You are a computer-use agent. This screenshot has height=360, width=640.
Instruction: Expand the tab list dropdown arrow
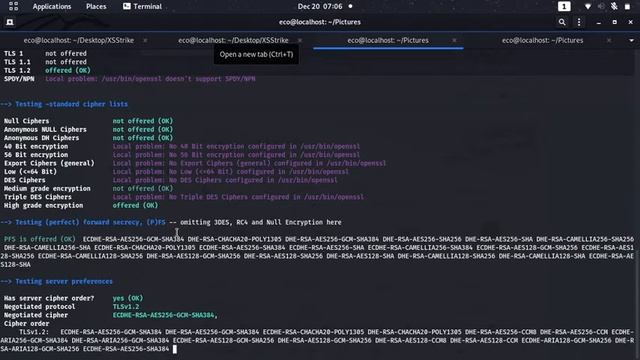[x=631, y=40]
